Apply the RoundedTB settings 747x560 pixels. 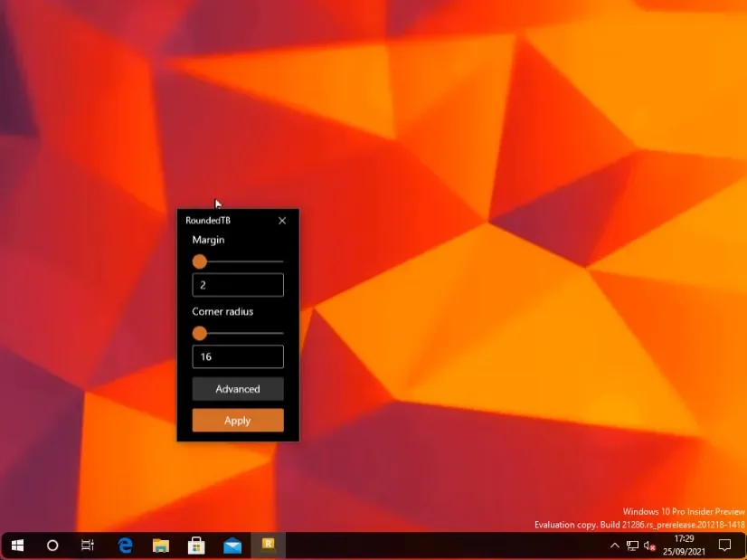point(238,421)
